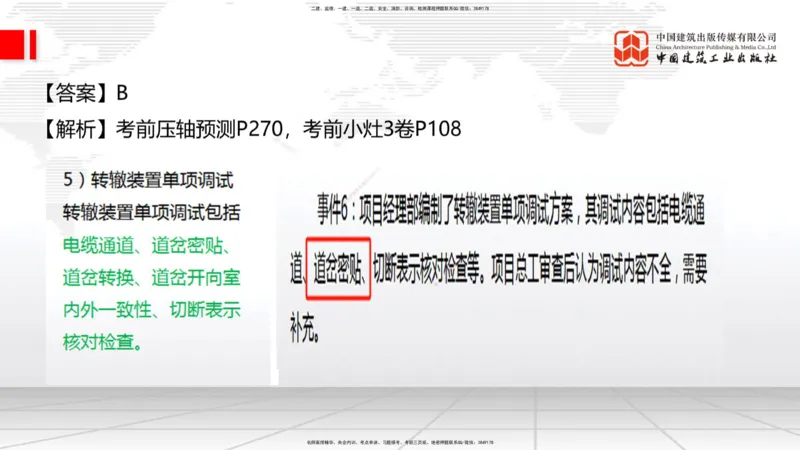The width and height of the screenshot is (800, 450).
Task: Click green text "电缆通道、道岔密贴、"
Action: [x=147, y=245]
